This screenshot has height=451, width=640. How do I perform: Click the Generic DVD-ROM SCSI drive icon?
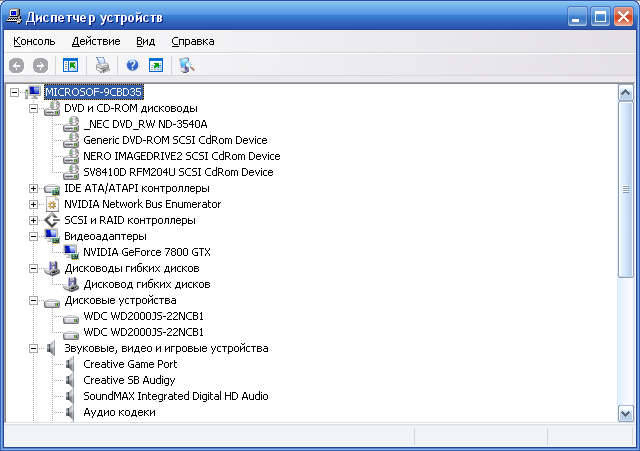click(x=71, y=140)
